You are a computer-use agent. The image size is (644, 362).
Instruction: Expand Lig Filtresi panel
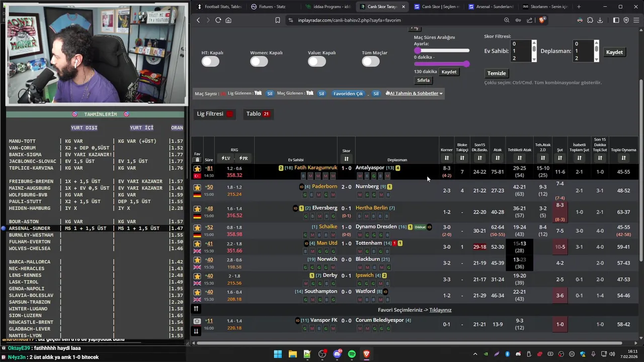215,114
